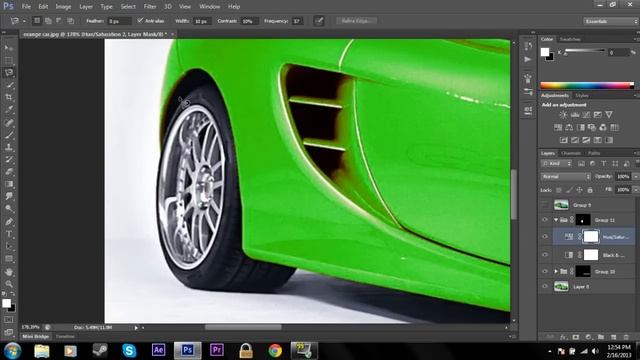Hide Layer 0 visibility eye
640x360 pixels.
tap(545, 287)
